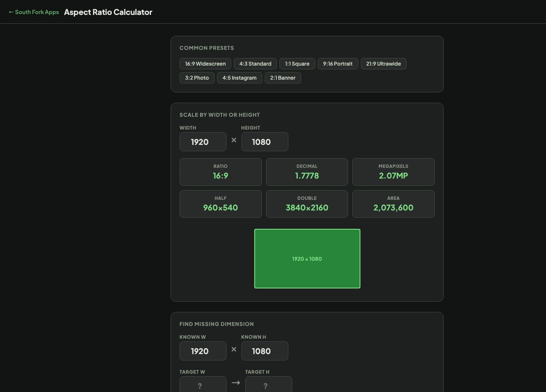Select the 4:3 Standard preset
The image size is (546, 392).
[255, 64]
